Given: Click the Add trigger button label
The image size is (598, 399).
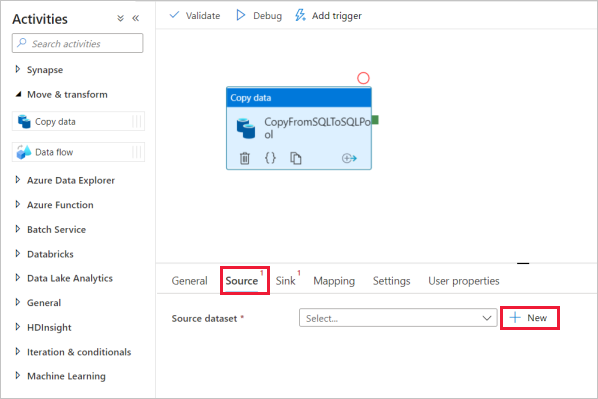Looking at the screenshot, I should click(337, 16).
